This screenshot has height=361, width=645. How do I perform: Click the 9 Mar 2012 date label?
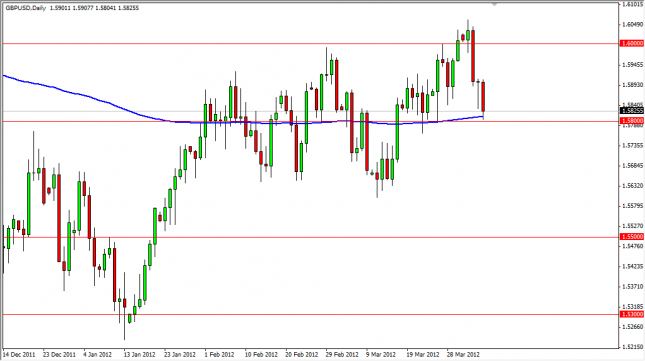point(381,354)
